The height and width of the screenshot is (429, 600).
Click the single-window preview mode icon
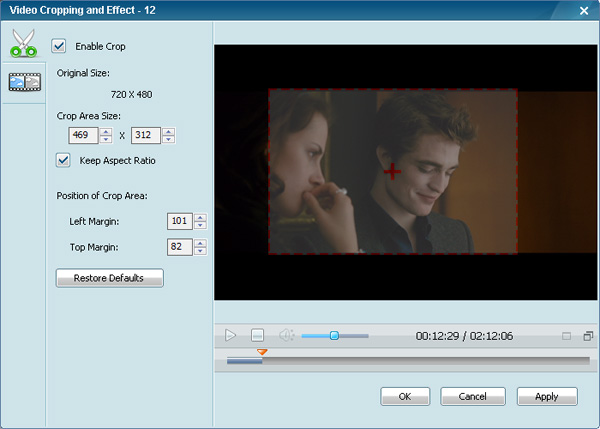tap(566, 336)
